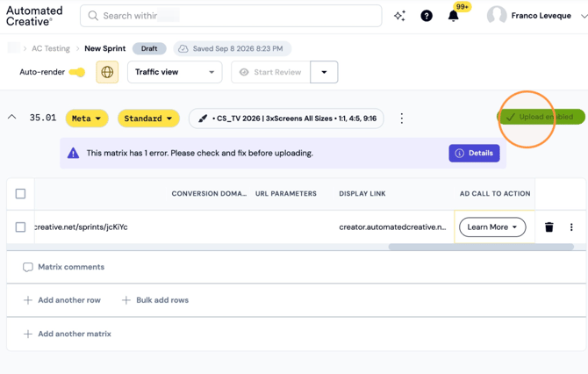Open the Standard type dropdown
This screenshot has width=588, height=374.
pyautogui.click(x=148, y=119)
